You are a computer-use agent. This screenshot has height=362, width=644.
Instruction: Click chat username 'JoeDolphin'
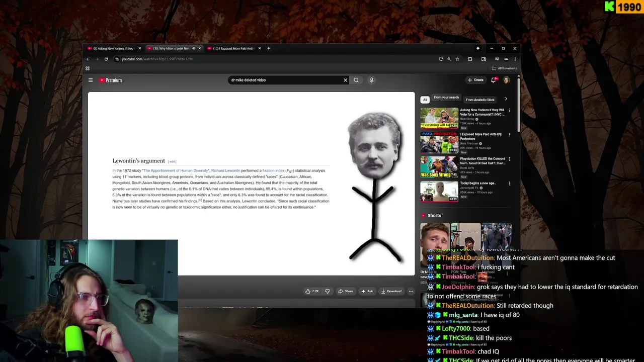tap(458, 287)
